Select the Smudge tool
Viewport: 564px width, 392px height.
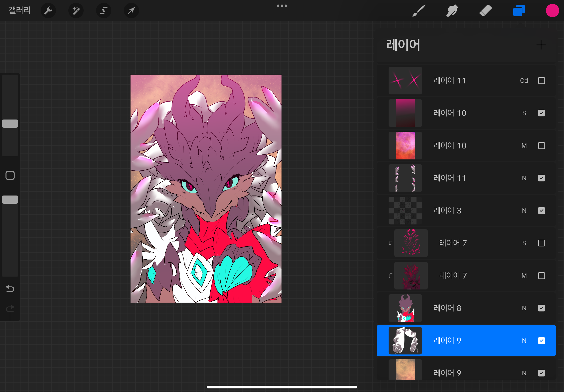[452, 11]
